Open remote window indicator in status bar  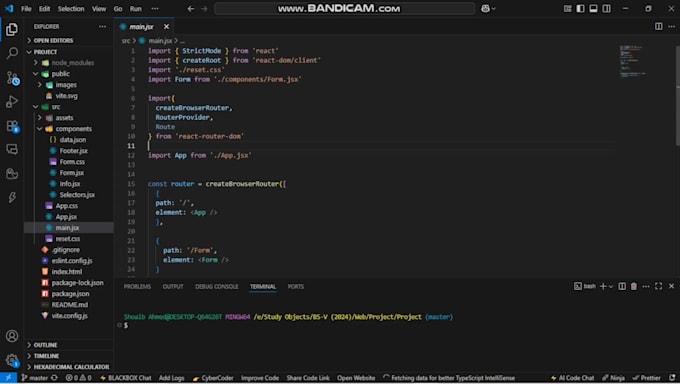click(x=8, y=378)
